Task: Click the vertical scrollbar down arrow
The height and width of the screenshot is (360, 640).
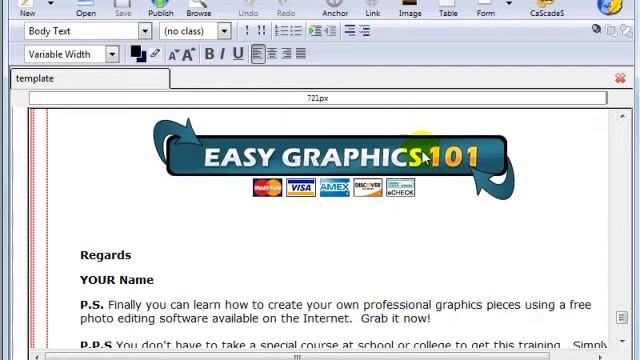Action: [622, 341]
